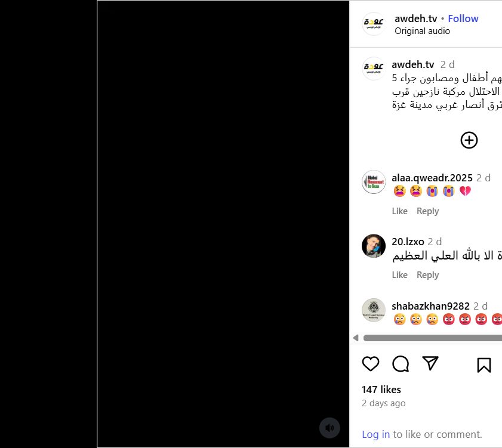Share post using the paper plane icon
Screen dimensions: 502x448
pyautogui.click(x=430, y=363)
